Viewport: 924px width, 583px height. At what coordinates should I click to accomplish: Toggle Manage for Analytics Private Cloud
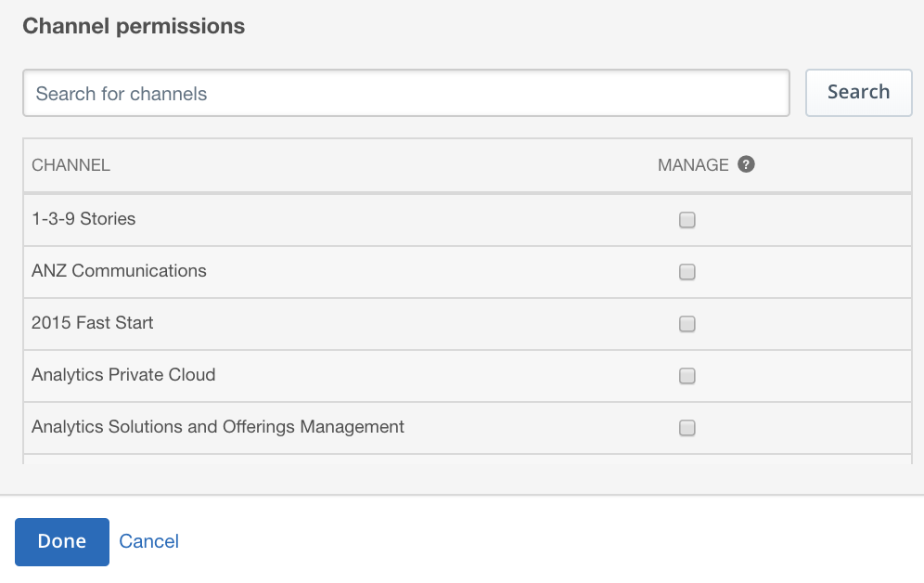(x=687, y=375)
